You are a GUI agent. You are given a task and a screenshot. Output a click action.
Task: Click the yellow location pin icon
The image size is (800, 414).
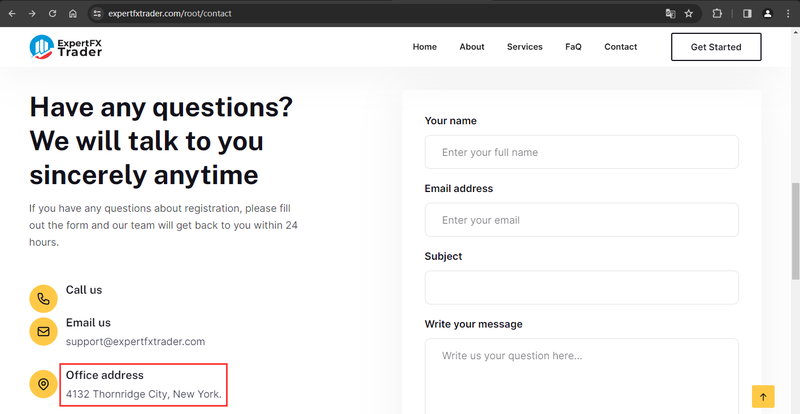point(43,384)
